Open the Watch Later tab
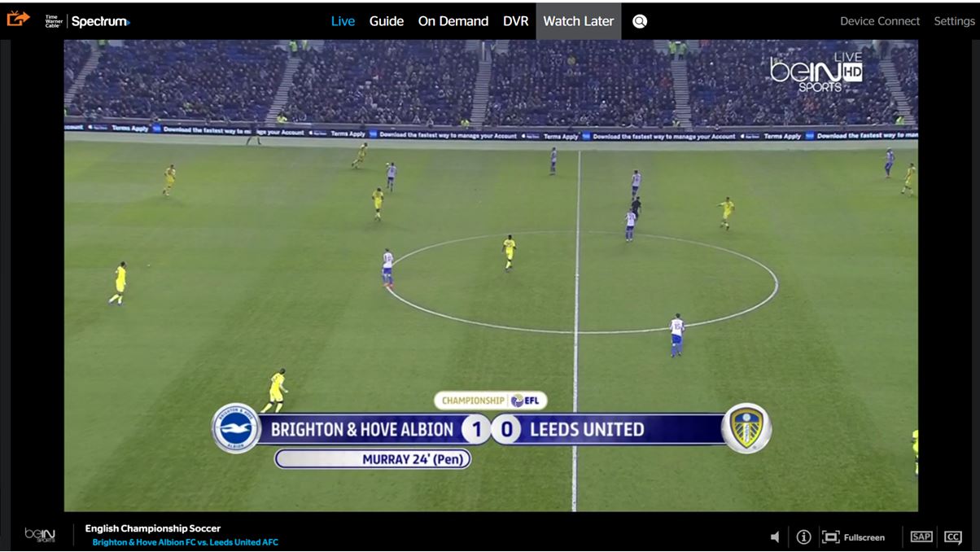980x552 pixels. [x=579, y=21]
